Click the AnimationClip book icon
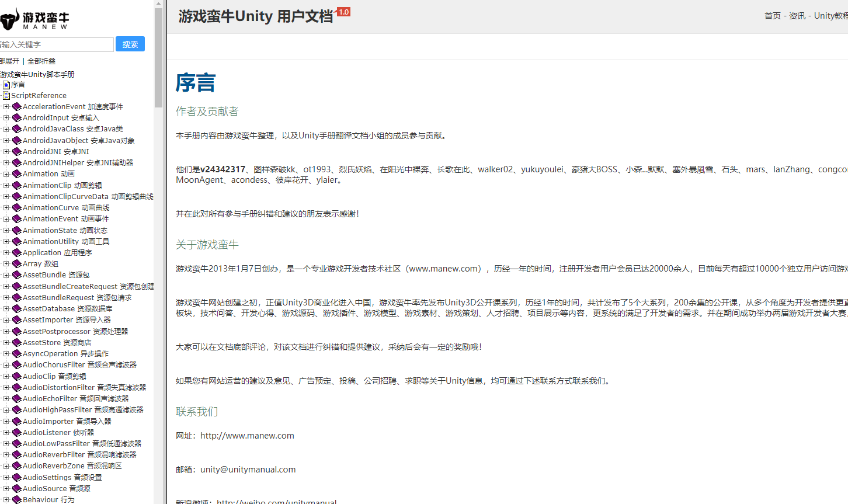848x504 pixels. pyautogui.click(x=17, y=185)
